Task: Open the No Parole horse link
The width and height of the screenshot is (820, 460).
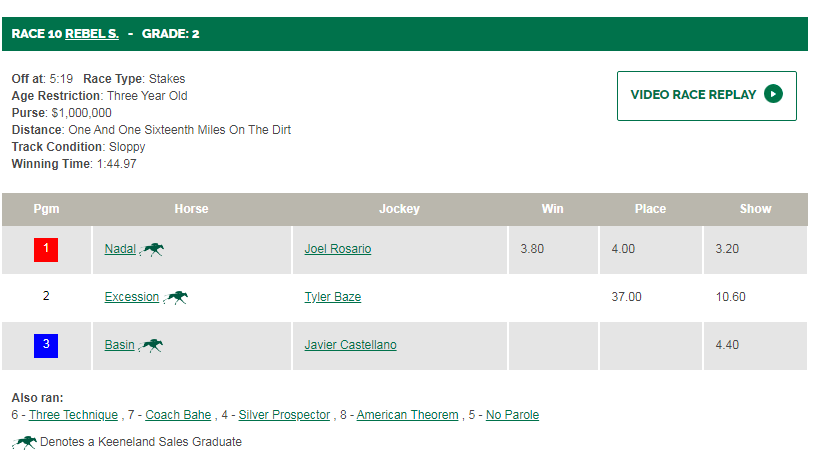Action: [512, 415]
